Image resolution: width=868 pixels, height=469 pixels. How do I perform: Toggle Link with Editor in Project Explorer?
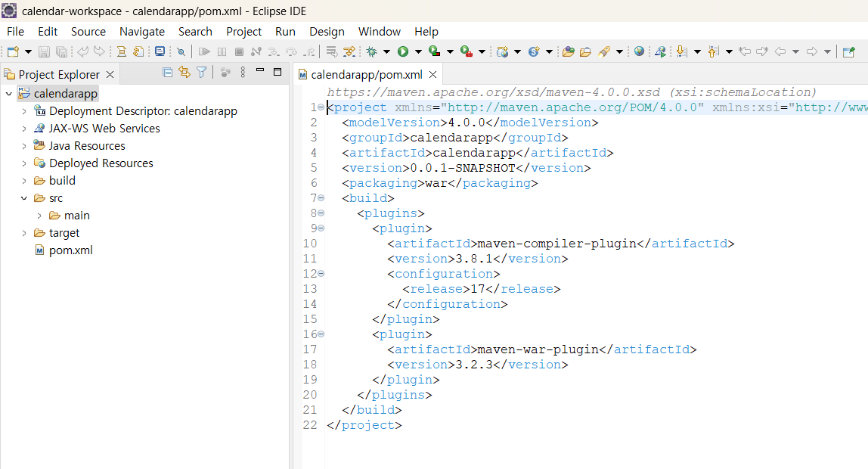click(184, 72)
